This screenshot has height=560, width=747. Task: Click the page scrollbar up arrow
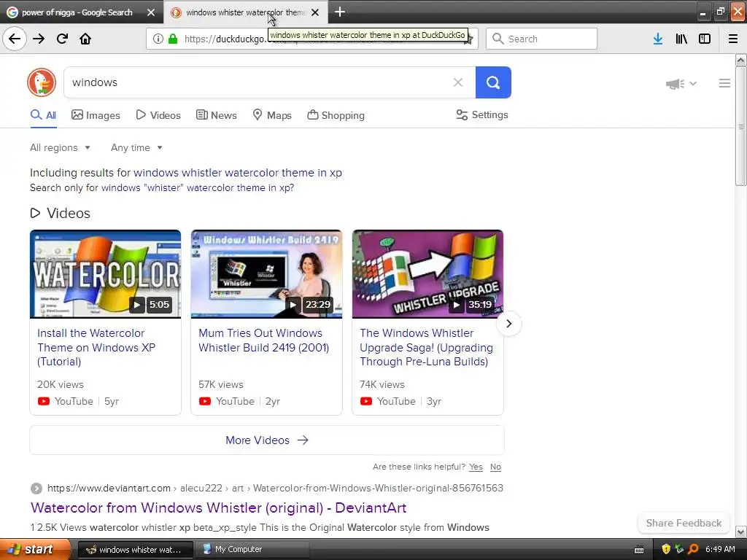point(740,60)
